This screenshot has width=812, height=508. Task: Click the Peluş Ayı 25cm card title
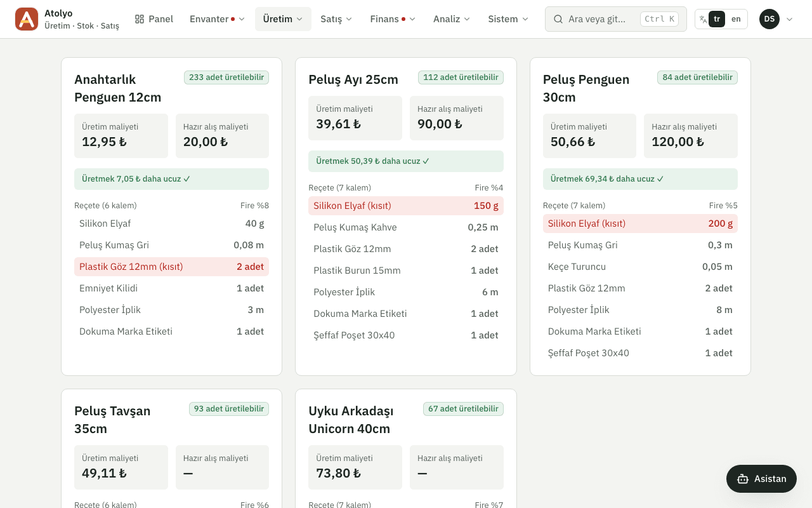pyautogui.click(x=353, y=79)
